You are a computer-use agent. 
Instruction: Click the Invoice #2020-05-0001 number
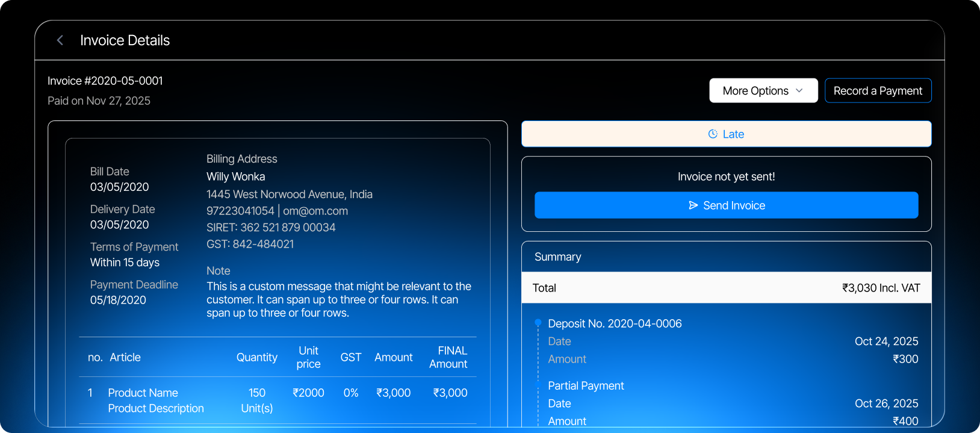[105, 81]
